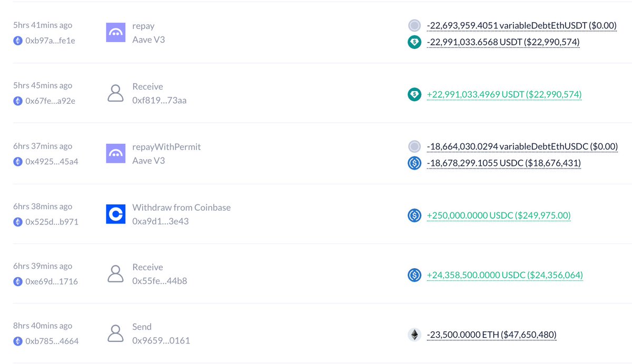Open recipient address 0x9659…0161
Viewport: 632px width, 364px height.
(x=161, y=340)
